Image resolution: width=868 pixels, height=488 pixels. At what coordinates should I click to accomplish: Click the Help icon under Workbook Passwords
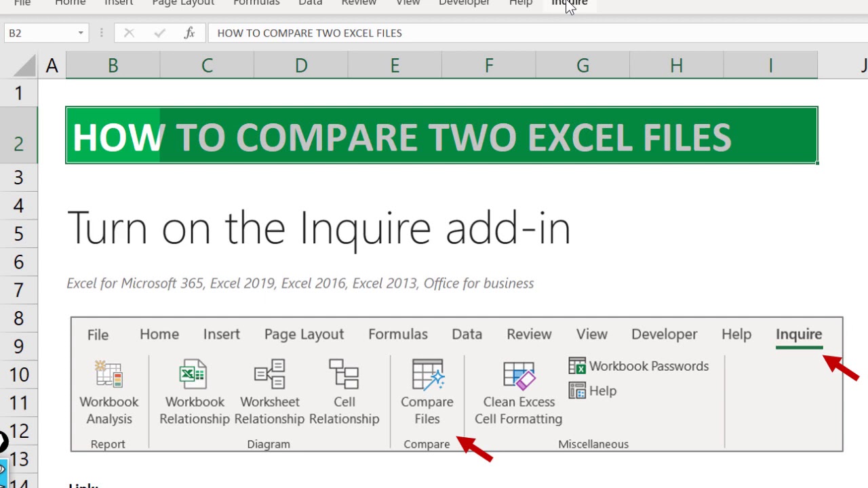[577, 391]
